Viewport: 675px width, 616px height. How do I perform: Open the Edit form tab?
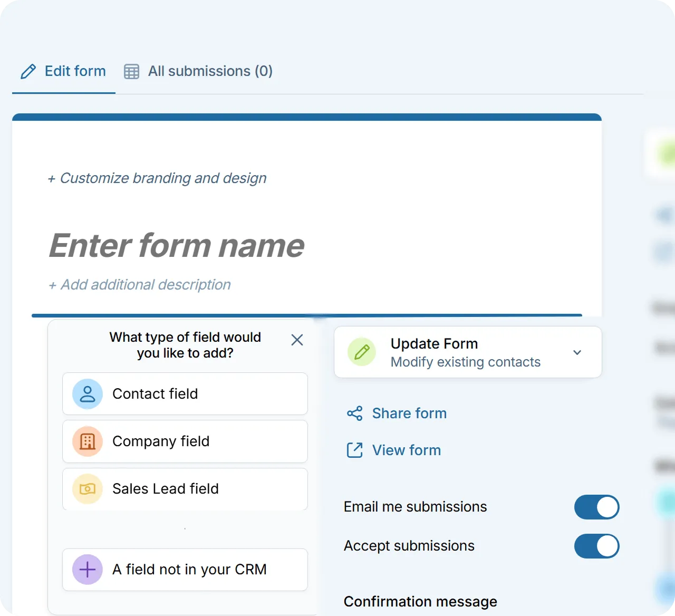[x=63, y=71]
